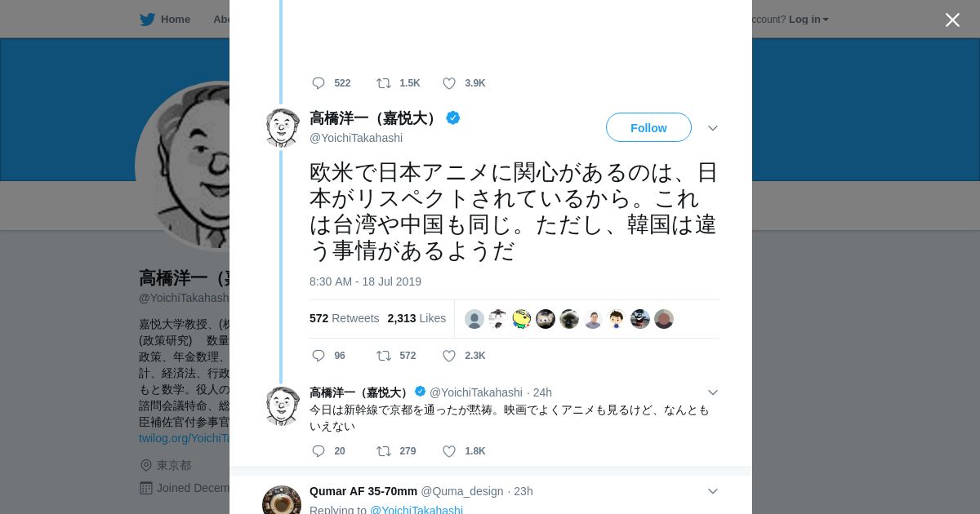Click the Twitter bird Home icon

point(147,19)
